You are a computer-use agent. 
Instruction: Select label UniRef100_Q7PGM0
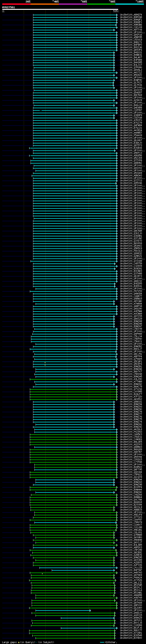click(131, 67)
